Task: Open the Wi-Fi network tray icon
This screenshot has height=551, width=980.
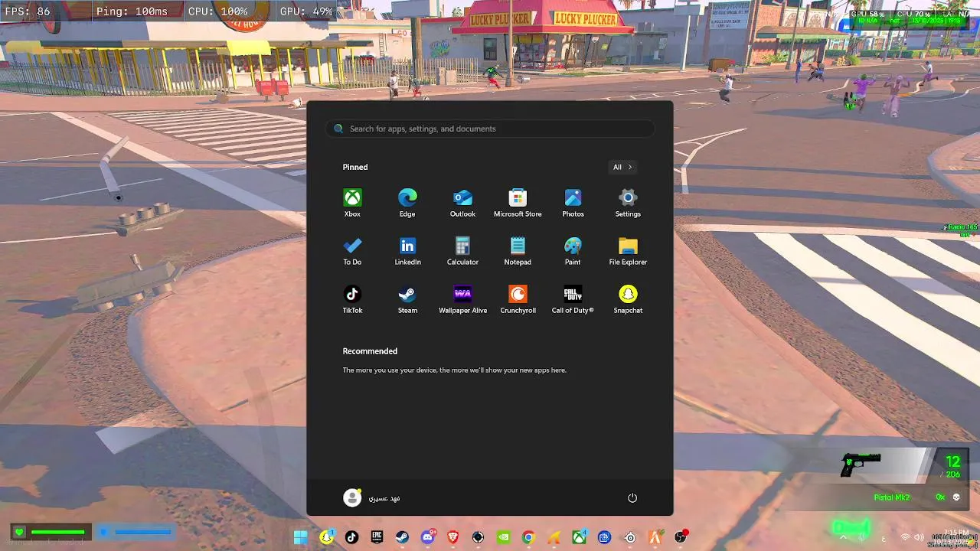Action: (x=905, y=537)
